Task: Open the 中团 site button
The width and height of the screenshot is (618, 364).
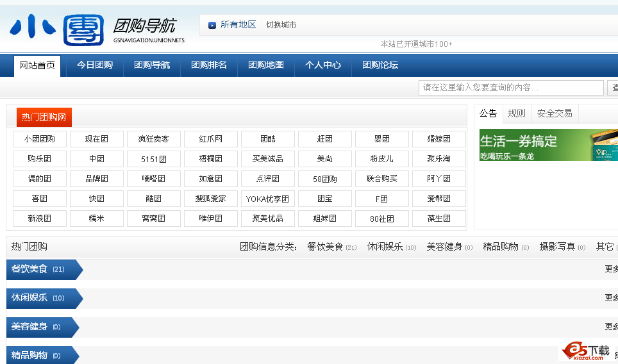Action: [97, 159]
